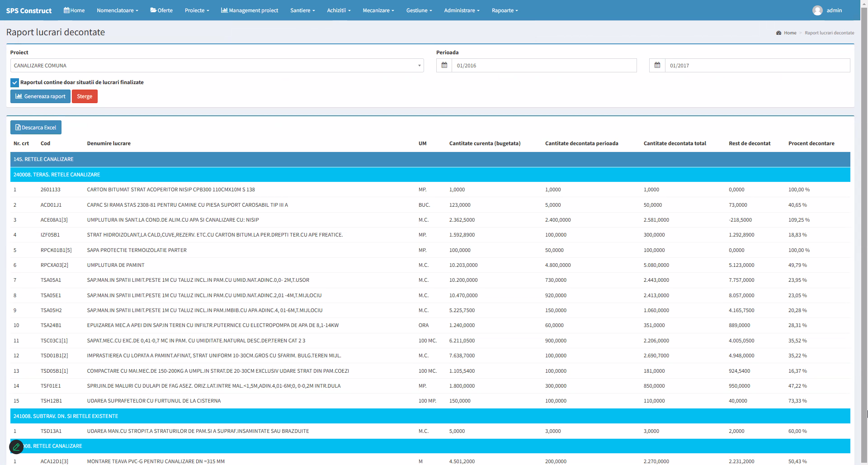Expand the Nomenclatoare menu
The image size is (868, 465).
(x=117, y=10)
